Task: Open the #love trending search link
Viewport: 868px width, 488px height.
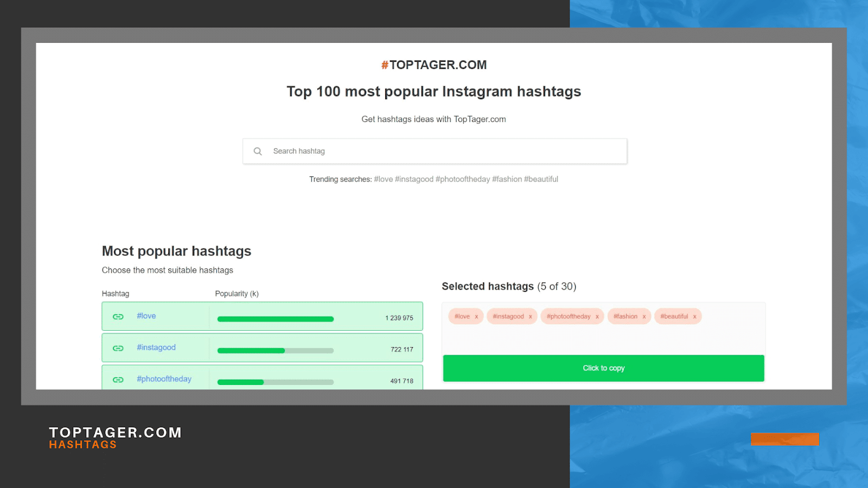Action: click(x=383, y=179)
